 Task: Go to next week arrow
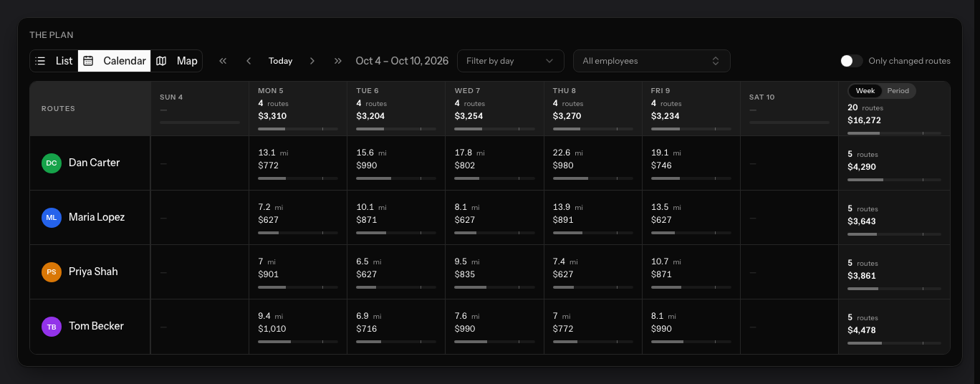pos(312,61)
